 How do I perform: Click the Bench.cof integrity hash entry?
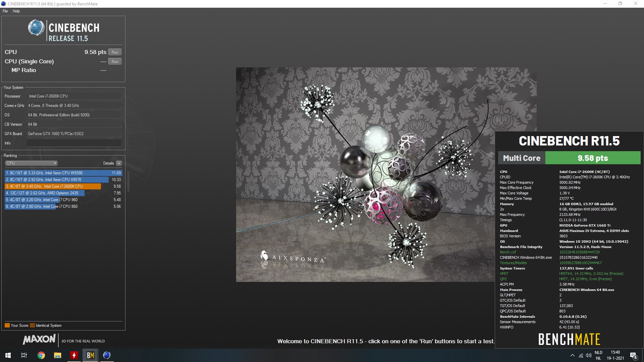pos(549,252)
